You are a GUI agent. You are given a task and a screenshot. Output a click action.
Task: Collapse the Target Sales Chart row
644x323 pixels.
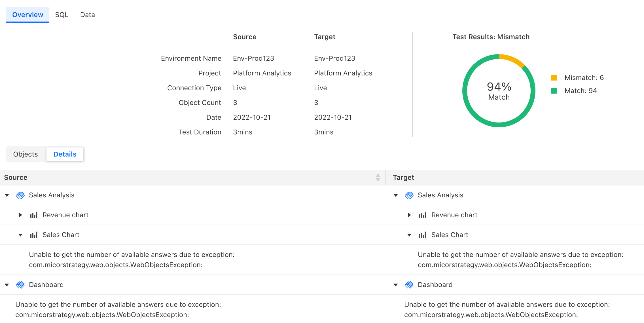[409, 235]
